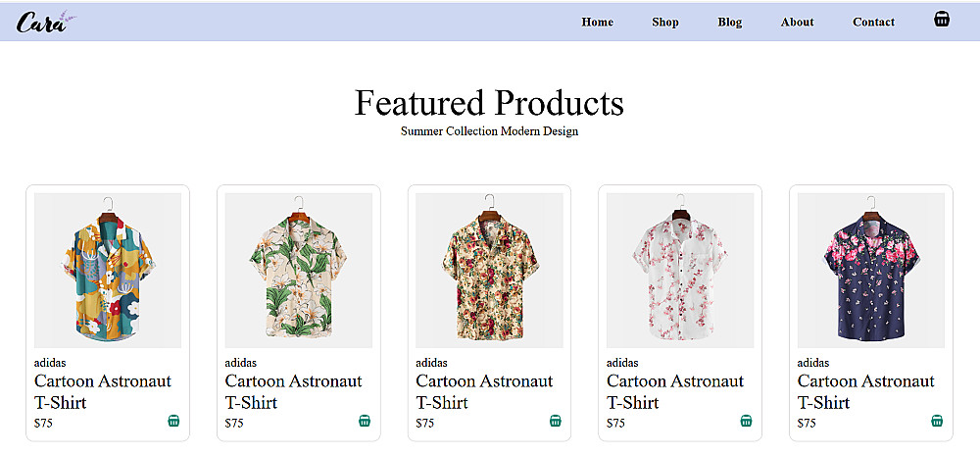View the white cherry blossom shirt image
The image size is (980, 455).
[680, 270]
